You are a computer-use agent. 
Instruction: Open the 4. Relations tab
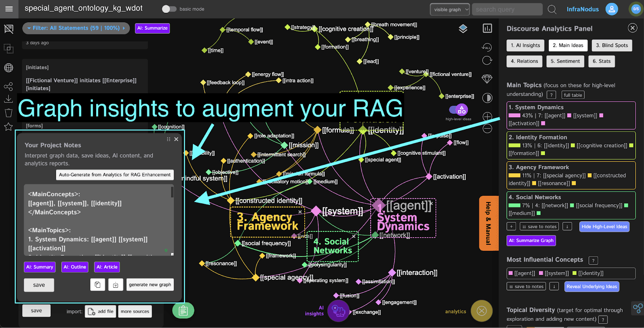pos(524,61)
